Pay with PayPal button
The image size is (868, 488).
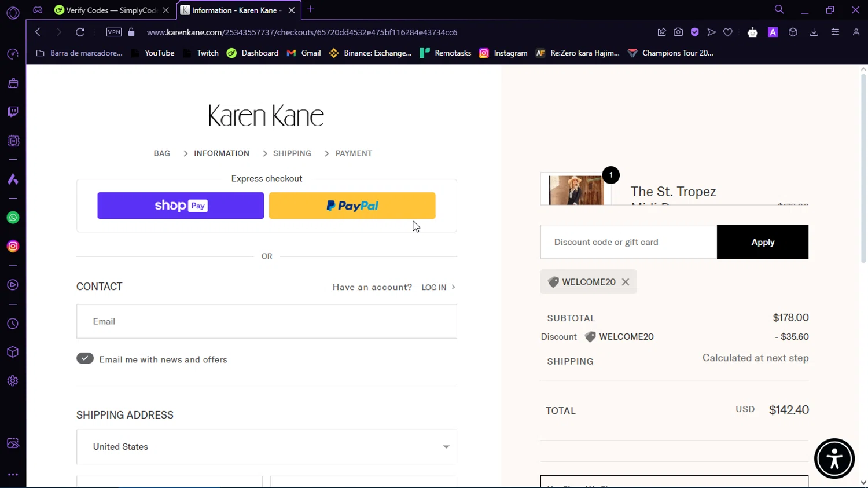pos(352,206)
